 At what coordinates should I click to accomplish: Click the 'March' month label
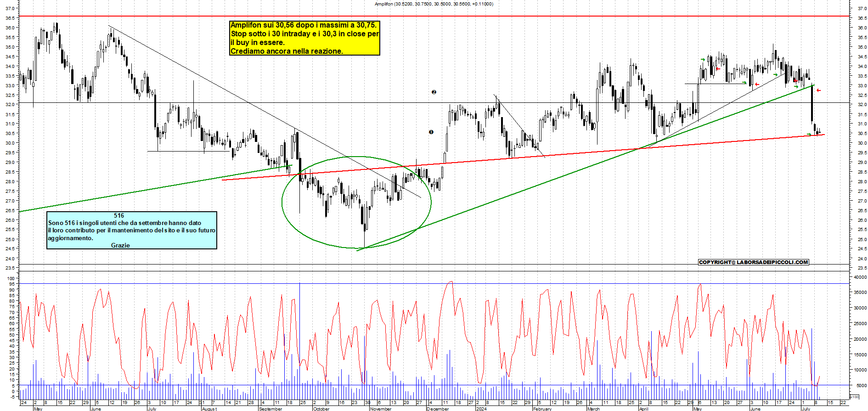point(593,409)
